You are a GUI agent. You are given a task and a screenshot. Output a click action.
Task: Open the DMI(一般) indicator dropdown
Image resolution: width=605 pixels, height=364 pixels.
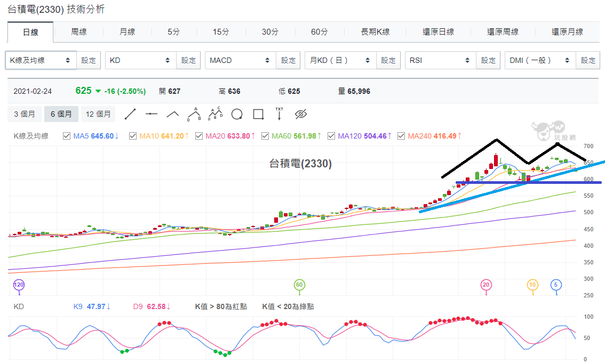pos(540,60)
